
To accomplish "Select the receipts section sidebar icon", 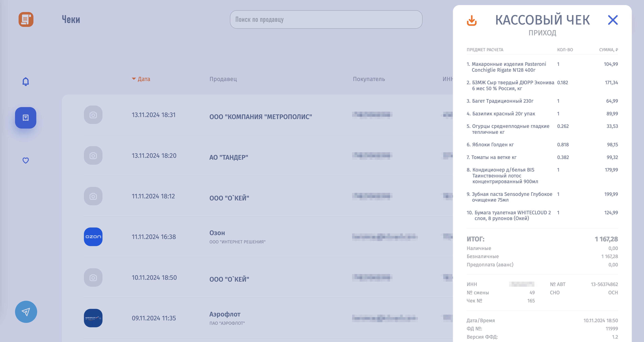I will tap(25, 118).
